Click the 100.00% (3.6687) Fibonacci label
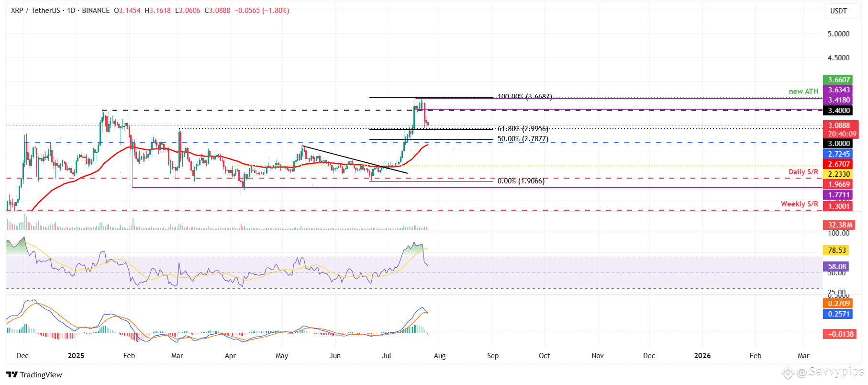 click(524, 97)
